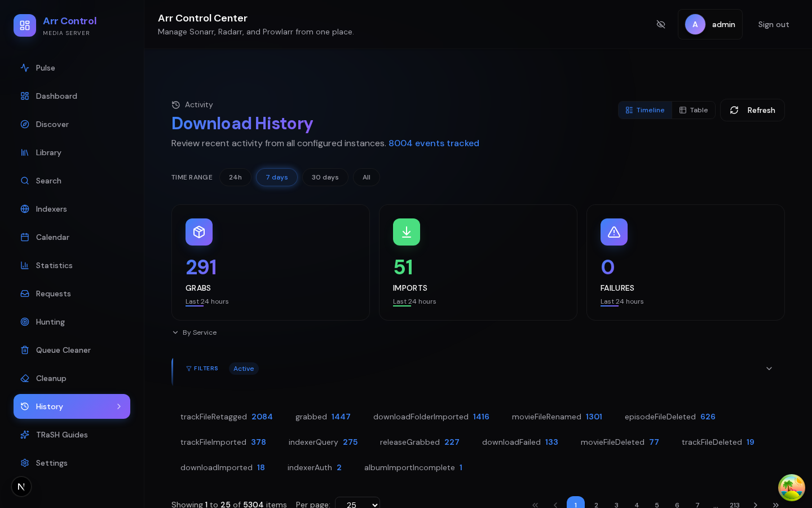Open the Calendar page
This screenshot has height=508, width=812.
72,237
